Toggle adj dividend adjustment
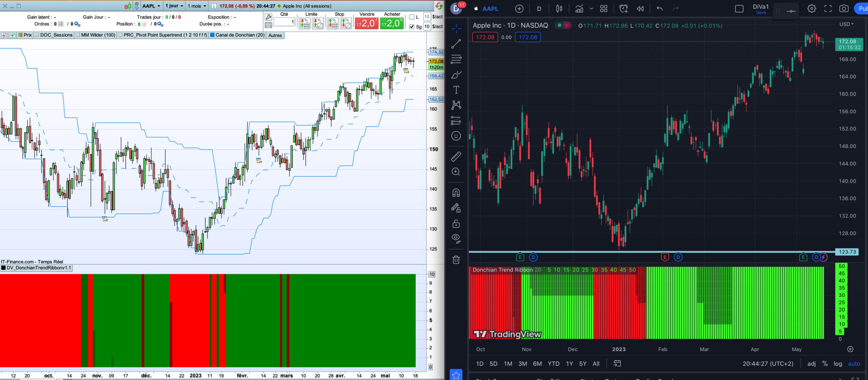Screen dimensions: 868x380 [x=811, y=363]
